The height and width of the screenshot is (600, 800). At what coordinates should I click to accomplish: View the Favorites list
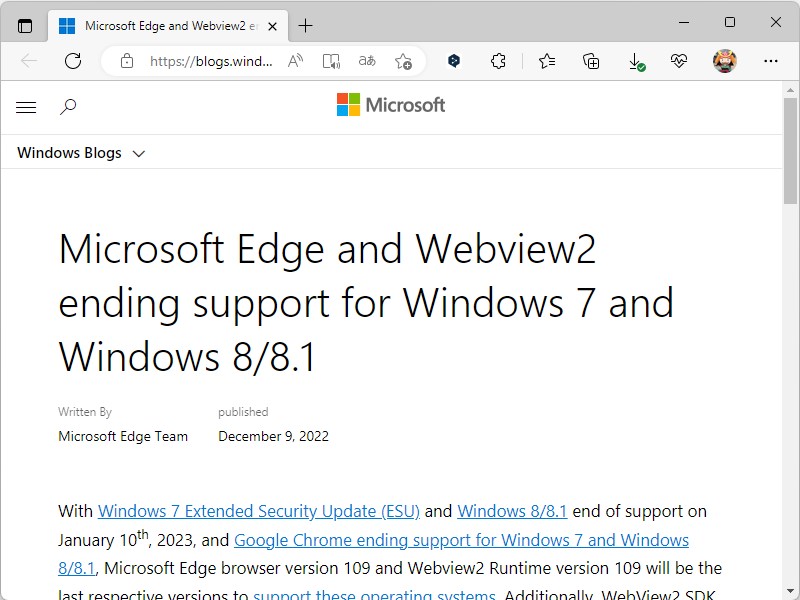[x=546, y=60]
